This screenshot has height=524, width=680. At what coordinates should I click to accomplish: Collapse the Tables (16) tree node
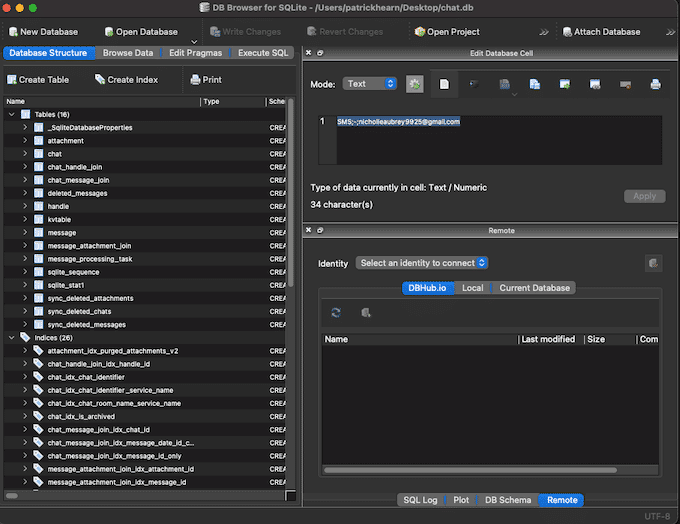click(12, 115)
